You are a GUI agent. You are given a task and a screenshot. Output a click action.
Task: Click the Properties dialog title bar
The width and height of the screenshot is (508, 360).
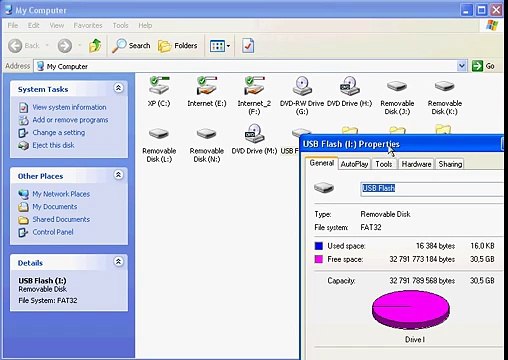tap(402, 144)
